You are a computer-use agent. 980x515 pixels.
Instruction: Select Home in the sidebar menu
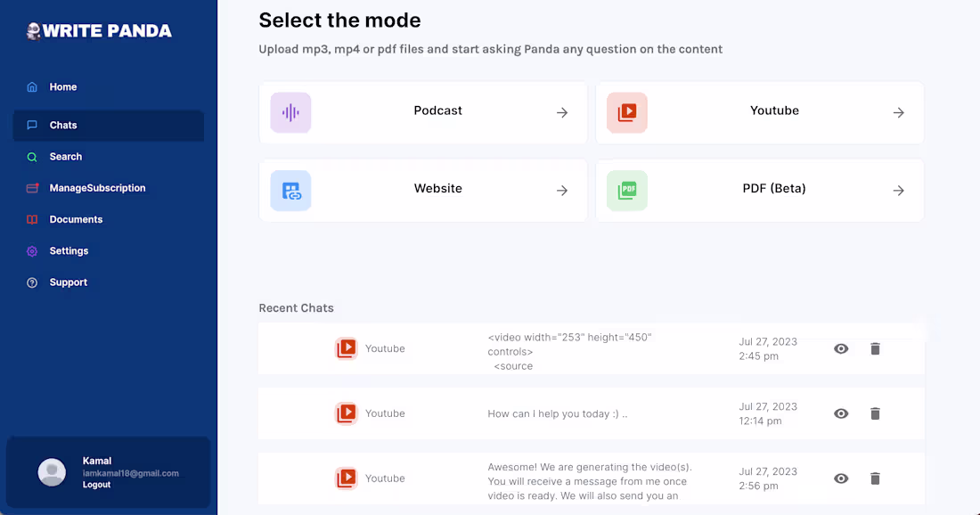click(x=63, y=86)
